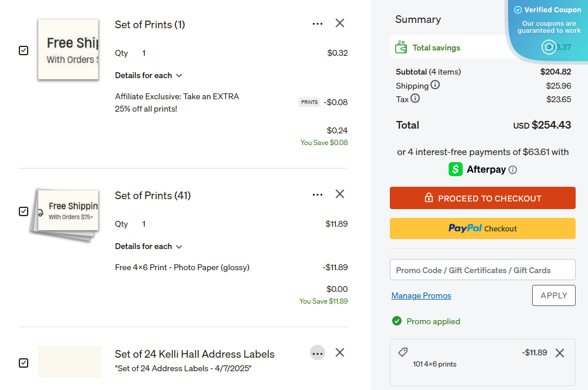Open the Manage Promos link
Image resolution: width=588 pixels, height=390 pixels.
[421, 295]
